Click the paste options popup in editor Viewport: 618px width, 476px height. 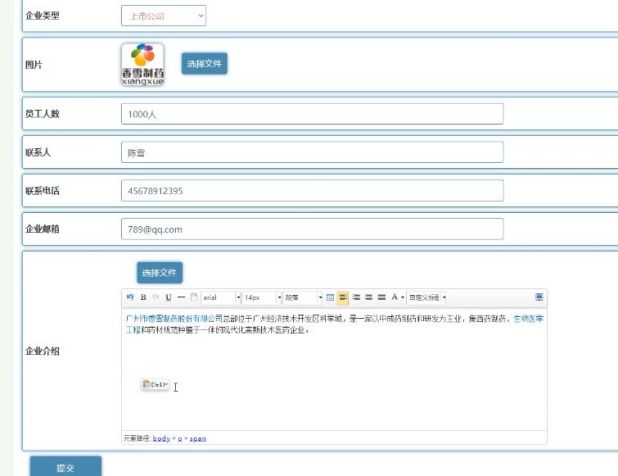tap(155, 385)
